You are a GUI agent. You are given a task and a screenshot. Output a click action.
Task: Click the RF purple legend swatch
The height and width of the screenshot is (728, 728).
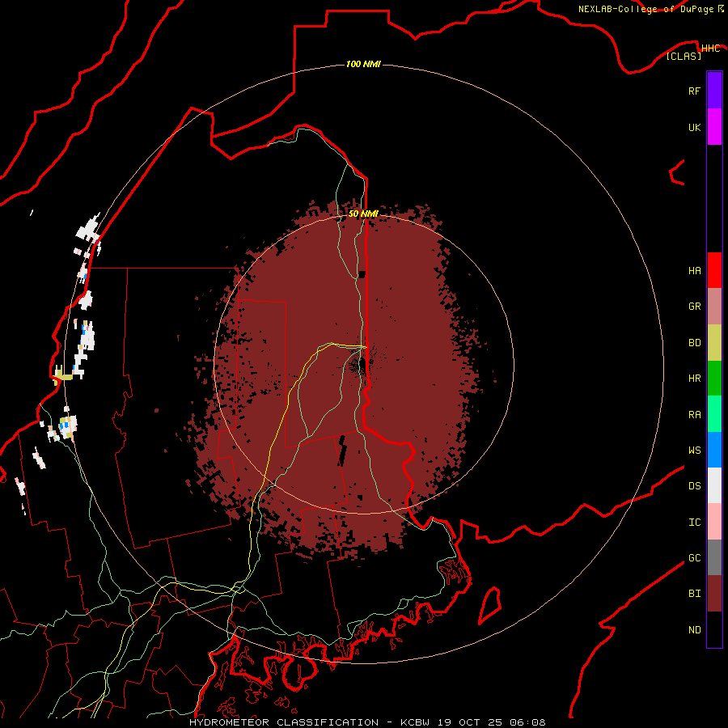coord(714,91)
